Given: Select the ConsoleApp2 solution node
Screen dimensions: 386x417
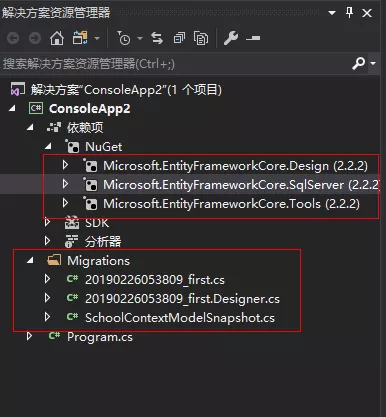Looking at the screenshot, I should (126, 90).
